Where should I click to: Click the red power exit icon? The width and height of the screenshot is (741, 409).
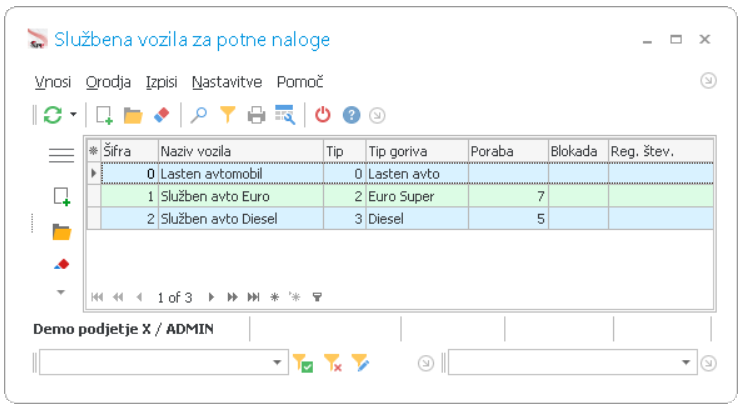(323, 115)
